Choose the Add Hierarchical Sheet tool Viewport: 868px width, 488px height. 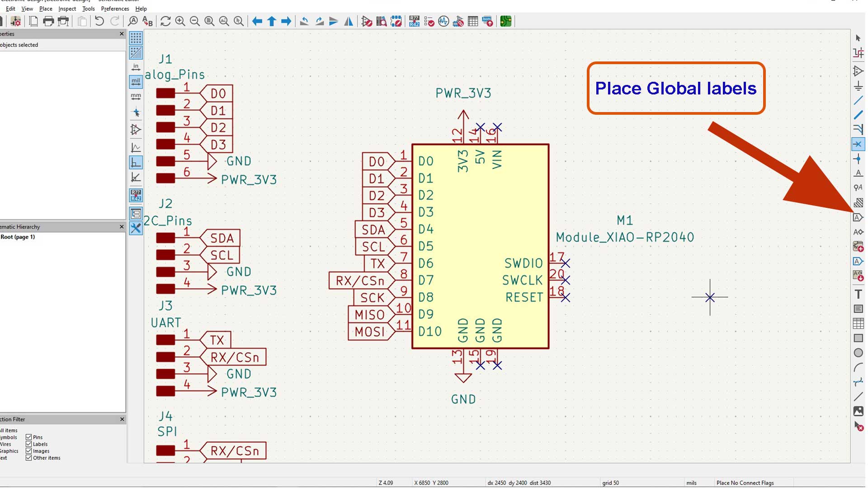coord(858,247)
